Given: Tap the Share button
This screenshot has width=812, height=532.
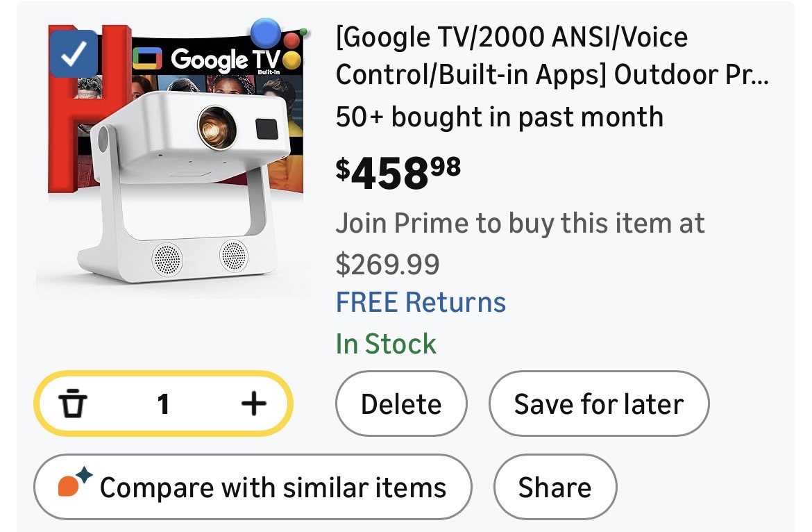Looking at the screenshot, I should point(555,487).
